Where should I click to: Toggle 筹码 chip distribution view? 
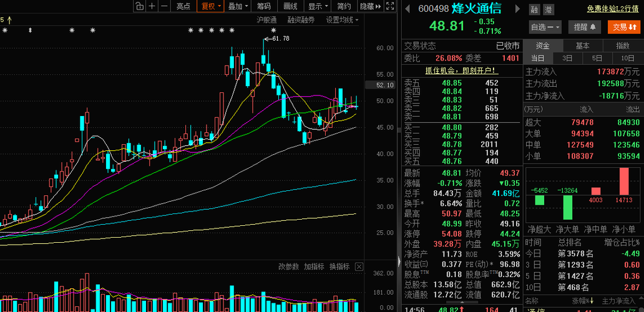264,6
